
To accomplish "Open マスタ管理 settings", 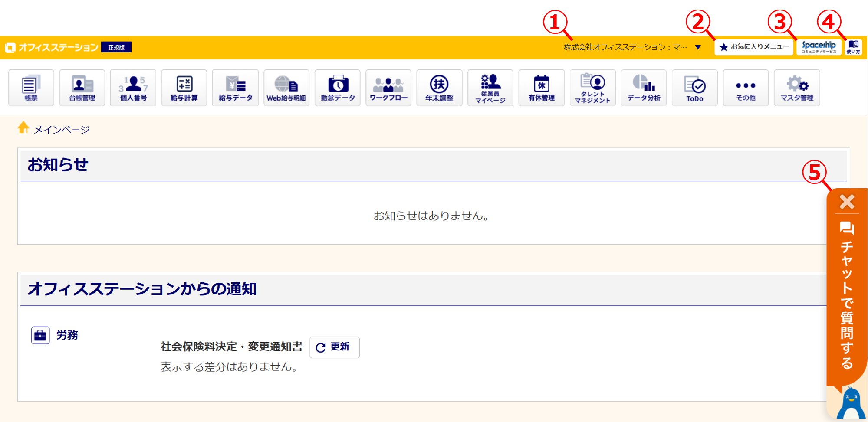I will tap(797, 88).
